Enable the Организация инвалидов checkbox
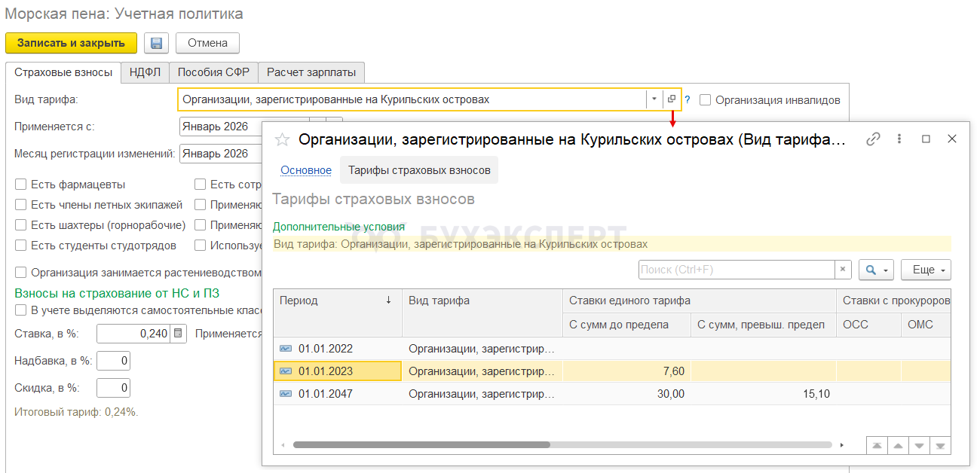The height and width of the screenshot is (473, 980). 706,99
